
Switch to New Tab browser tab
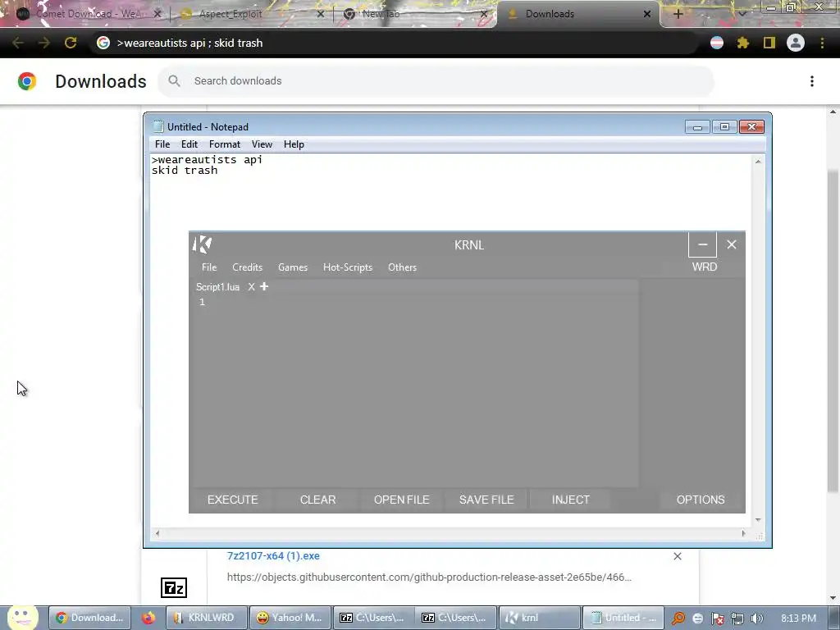[415, 14]
